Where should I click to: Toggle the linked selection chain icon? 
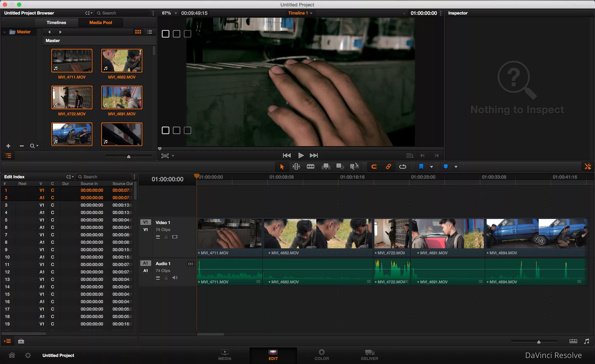(388, 167)
